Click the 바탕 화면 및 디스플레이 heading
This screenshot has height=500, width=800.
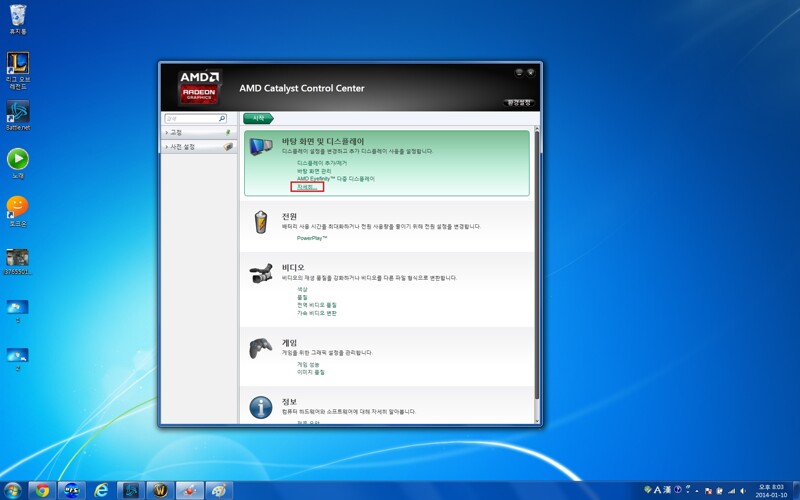point(323,141)
